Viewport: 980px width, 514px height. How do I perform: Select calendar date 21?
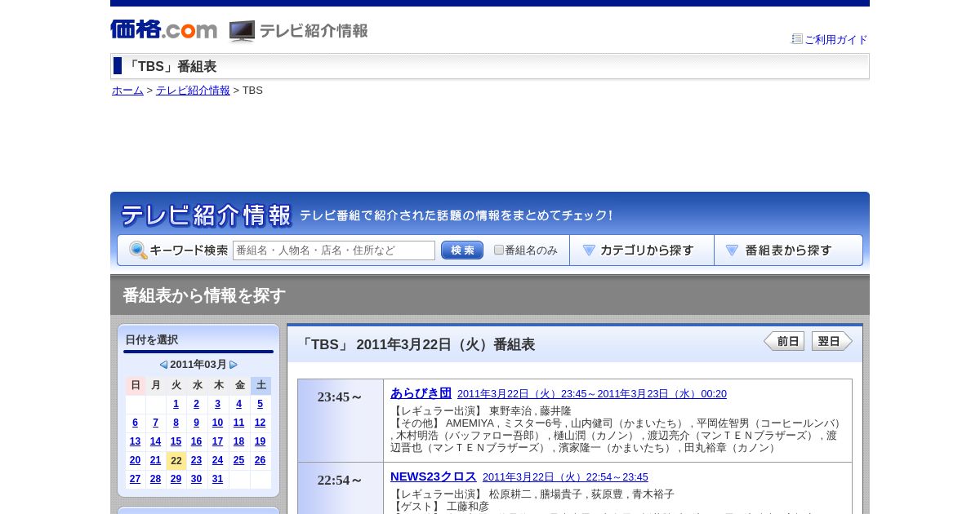(x=155, y=460)
